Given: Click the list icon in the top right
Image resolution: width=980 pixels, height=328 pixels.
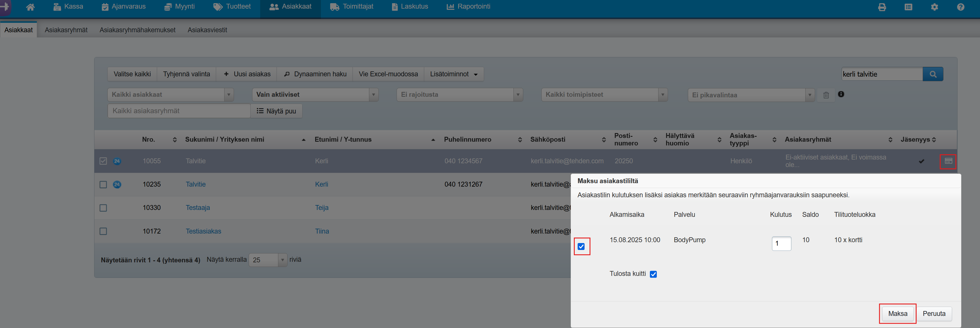Looking at the screenshot, I should 908,7.
